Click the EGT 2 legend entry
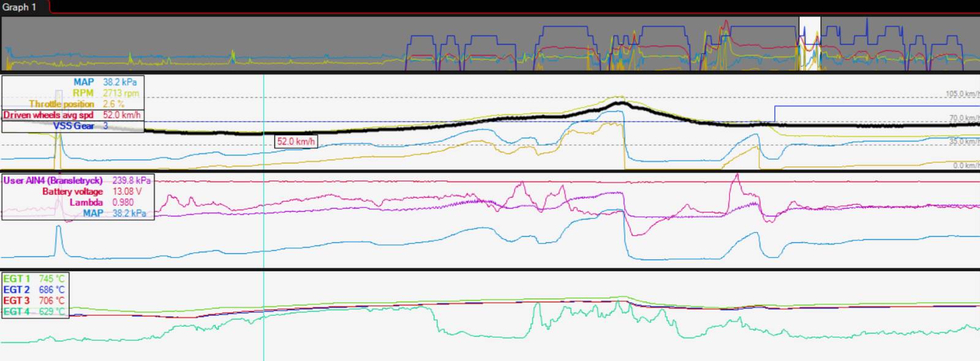The width and height of the screenshot is (980, 361). point(17,290)
